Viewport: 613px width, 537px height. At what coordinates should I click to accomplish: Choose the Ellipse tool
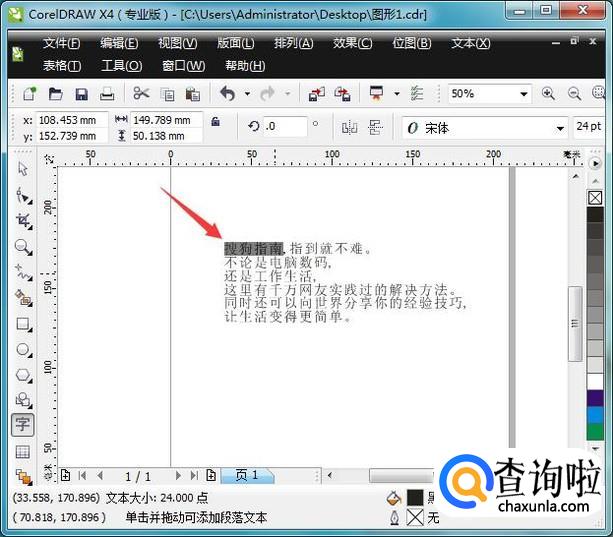(22, 350)
